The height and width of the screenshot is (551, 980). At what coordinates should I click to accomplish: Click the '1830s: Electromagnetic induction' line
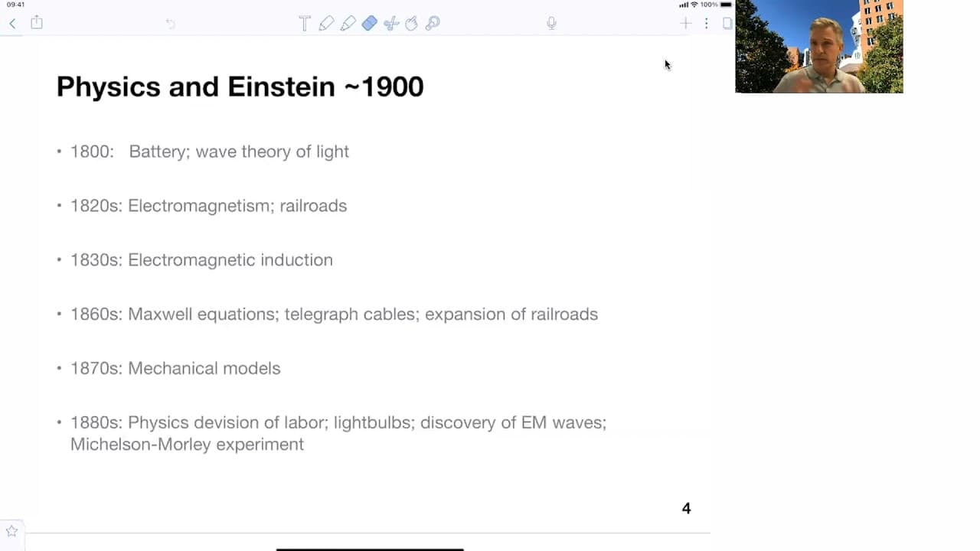201,260
